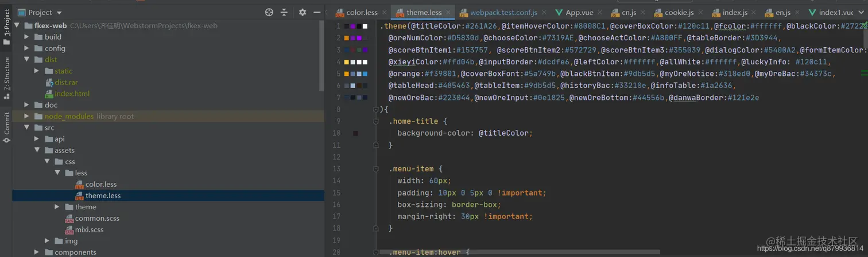The width and height of the screenshot is (868, 257).
Task: Collapse all nodes in Project panel toolbar
Action: (x=284, y=12)
